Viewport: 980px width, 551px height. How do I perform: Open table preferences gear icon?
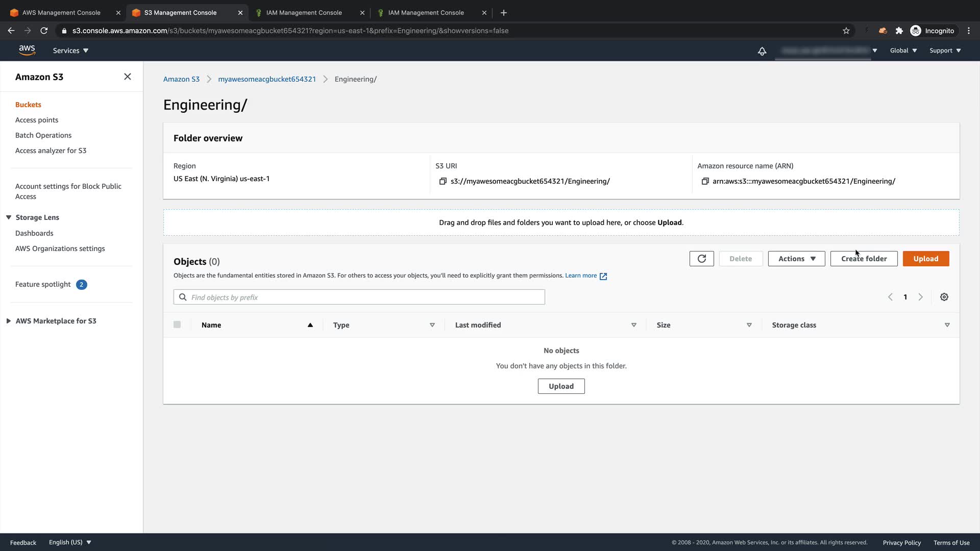click(x=944, y=297)
